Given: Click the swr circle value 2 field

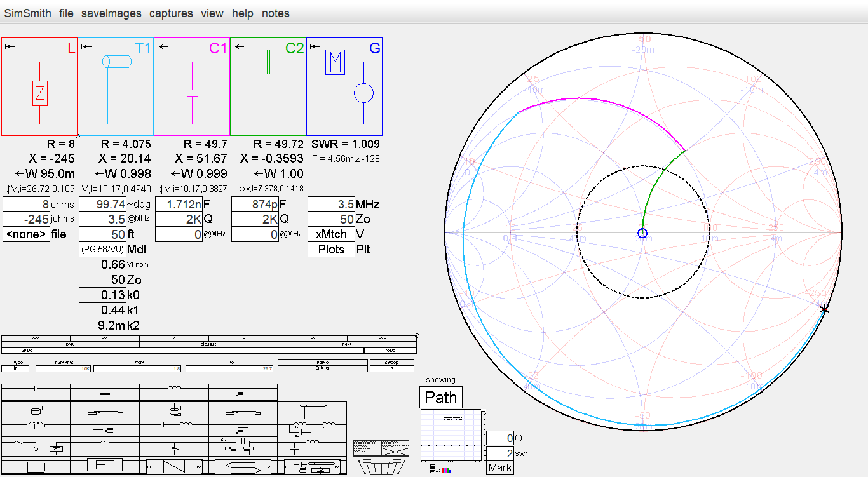Looking at the screenshot, I should click(500, 453).
